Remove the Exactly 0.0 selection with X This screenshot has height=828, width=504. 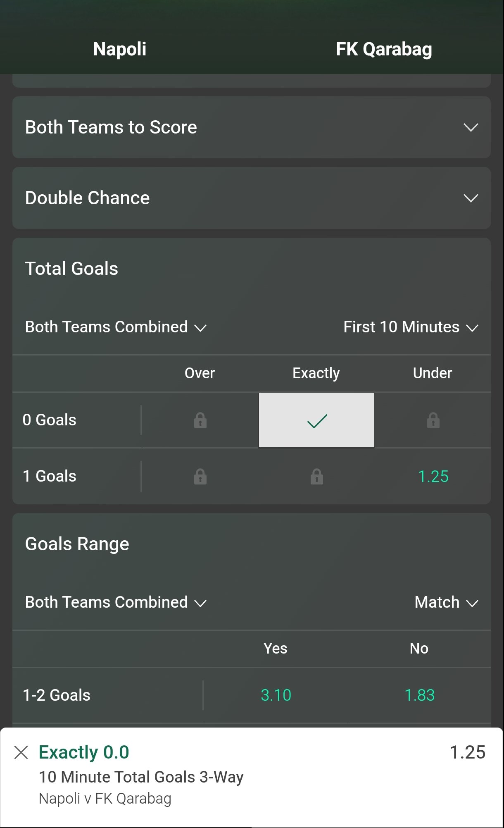tap(21, 752)
